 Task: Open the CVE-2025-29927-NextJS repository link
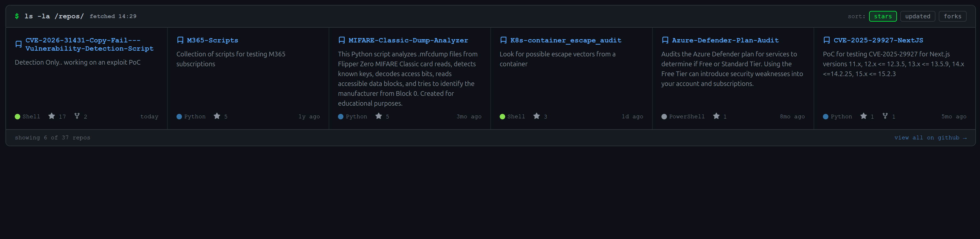(878, 41)
